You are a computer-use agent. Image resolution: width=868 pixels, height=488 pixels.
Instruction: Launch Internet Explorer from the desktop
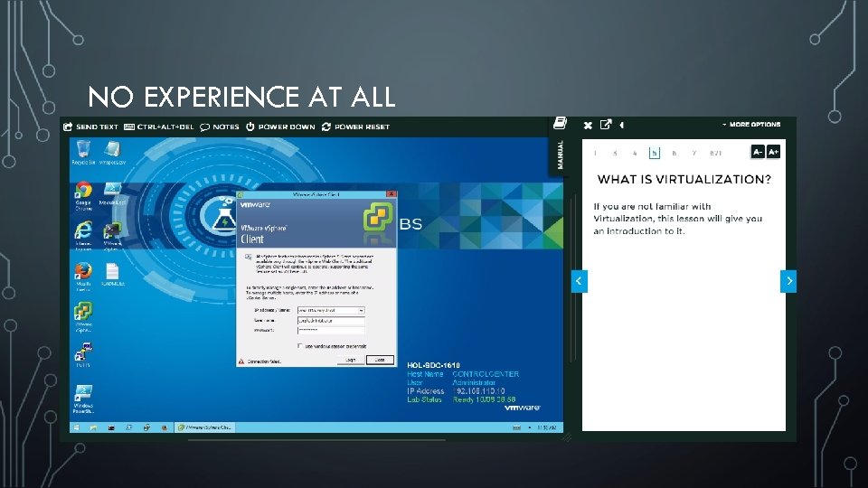(x=83, y=236)
